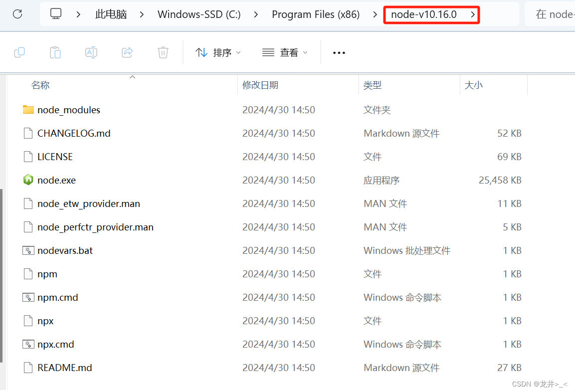
Task: Navigate to Program Files (x86) breadcrumb
Action: pyautogui.click(x=316, y=14)
